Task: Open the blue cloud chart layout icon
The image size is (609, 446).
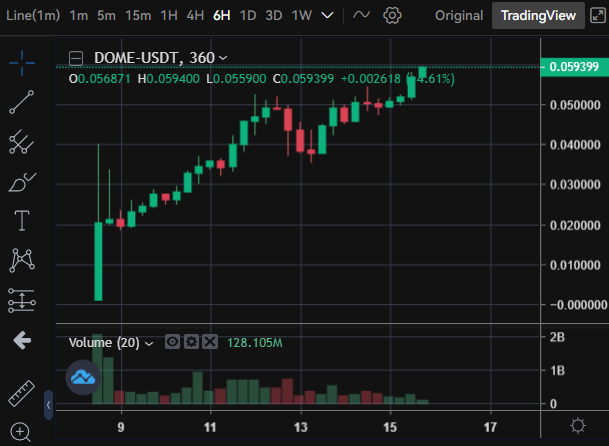Action: [x=83, y=377]
